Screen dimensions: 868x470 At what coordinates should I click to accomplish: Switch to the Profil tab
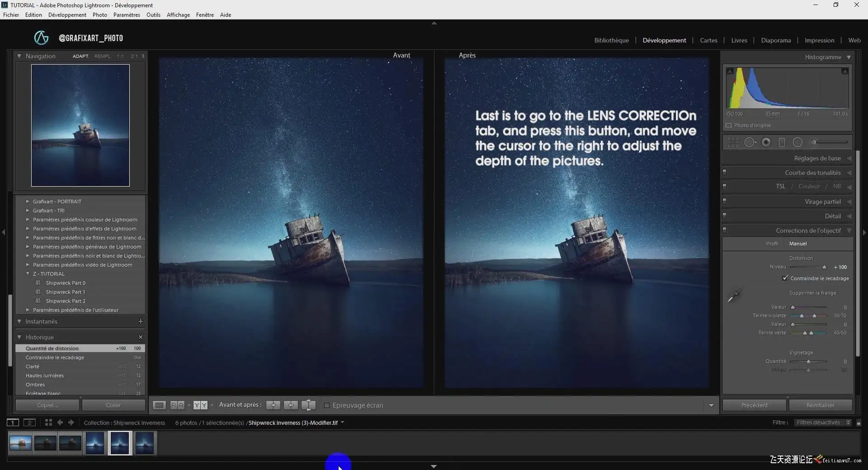coord(772,244)
